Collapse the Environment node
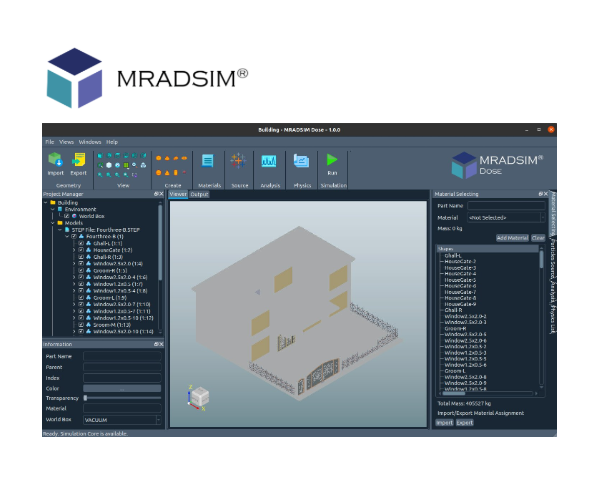 tap(53, 209)
